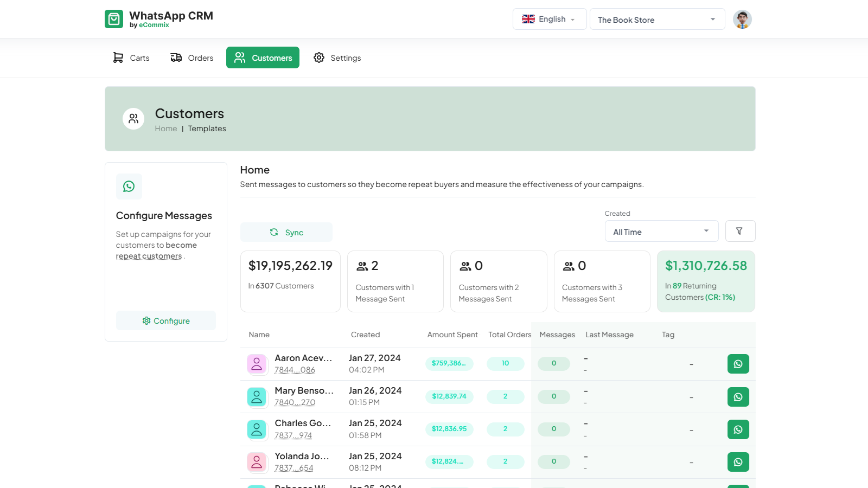This screenshot has height=488, width=868.
Task: Click the user profile picture in the header
Action: point(742,18)
